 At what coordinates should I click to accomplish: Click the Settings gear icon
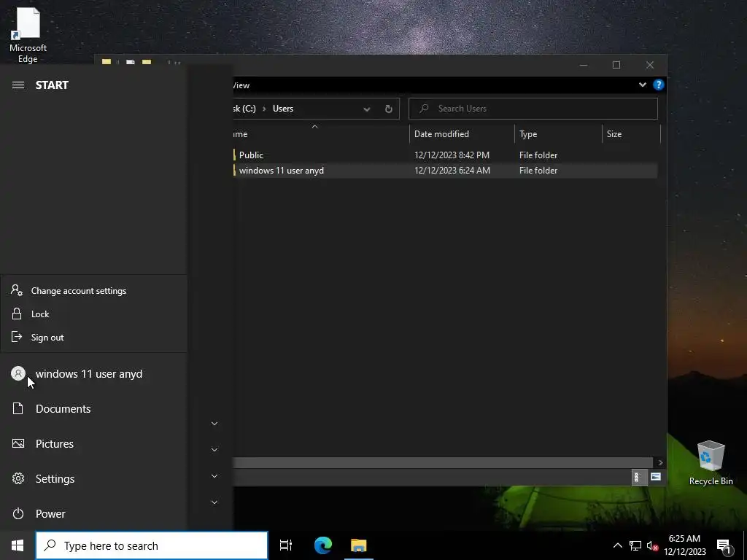(18, 478)
